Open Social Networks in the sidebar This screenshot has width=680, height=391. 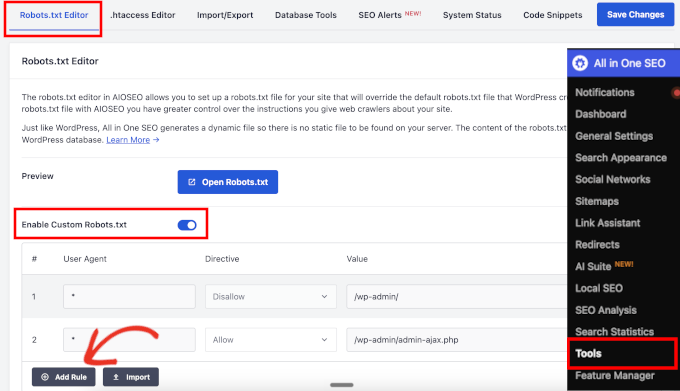coord(613,179)
